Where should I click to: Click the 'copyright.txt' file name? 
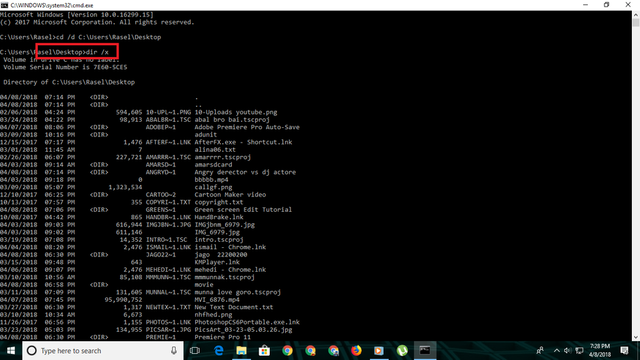pos(219,202)
